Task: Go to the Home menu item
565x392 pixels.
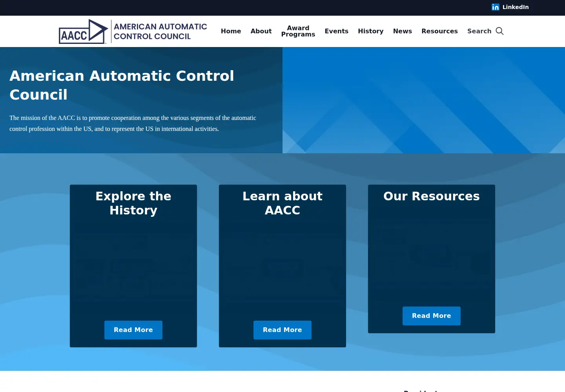Action: [231, 31]
